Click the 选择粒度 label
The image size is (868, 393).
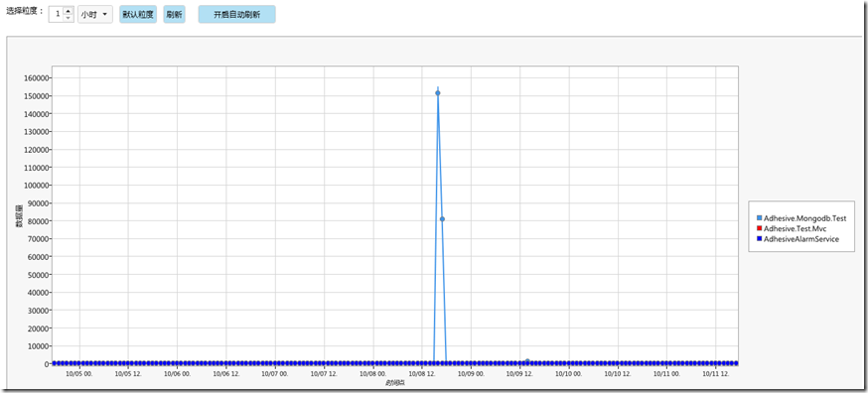pos(25,11)
